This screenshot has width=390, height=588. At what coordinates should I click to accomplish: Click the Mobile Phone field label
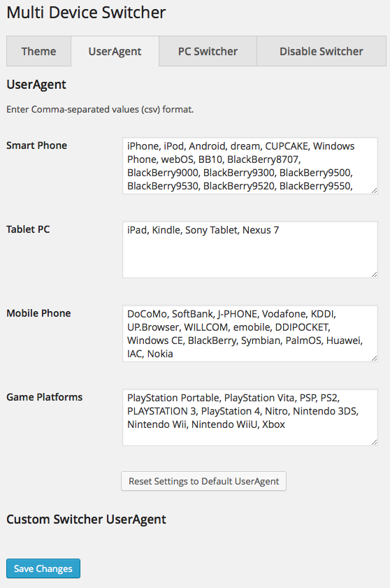pyautogui.click(x=38, y=313)
